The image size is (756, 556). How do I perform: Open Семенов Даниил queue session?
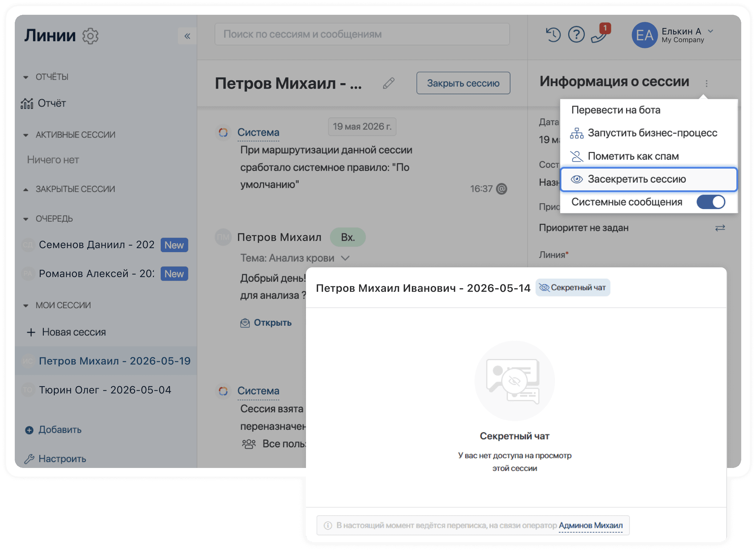tap(105, 245)
